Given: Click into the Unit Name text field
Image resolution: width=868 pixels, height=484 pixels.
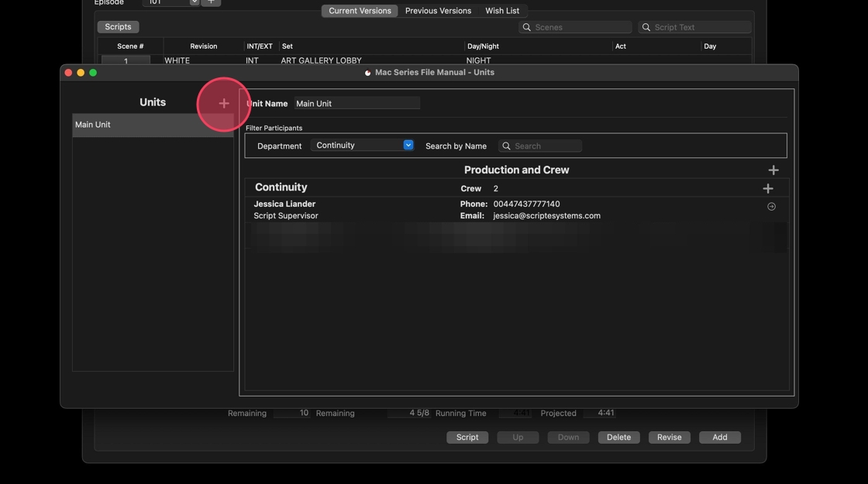Looking at the screenshot, I should click(x=356, y=104).
